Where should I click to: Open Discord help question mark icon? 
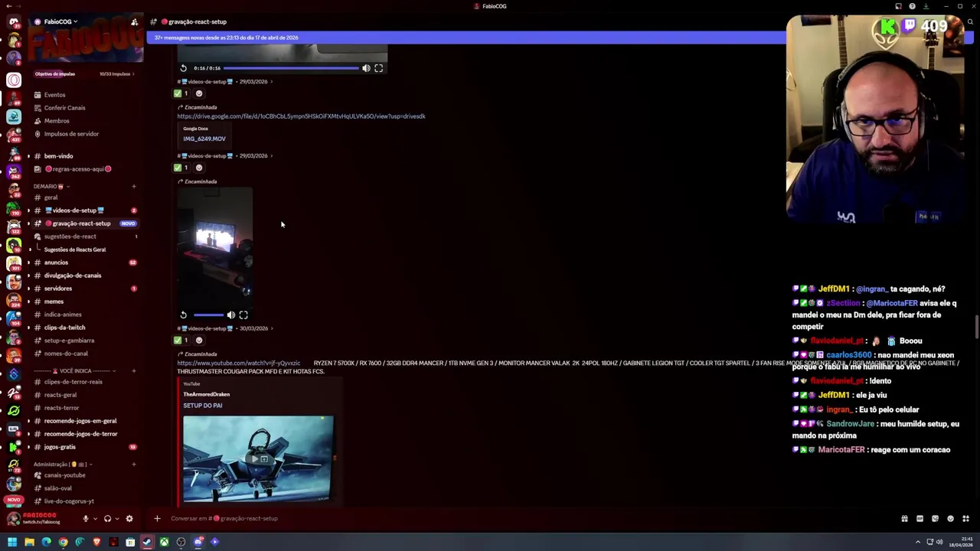click(912, 6)
